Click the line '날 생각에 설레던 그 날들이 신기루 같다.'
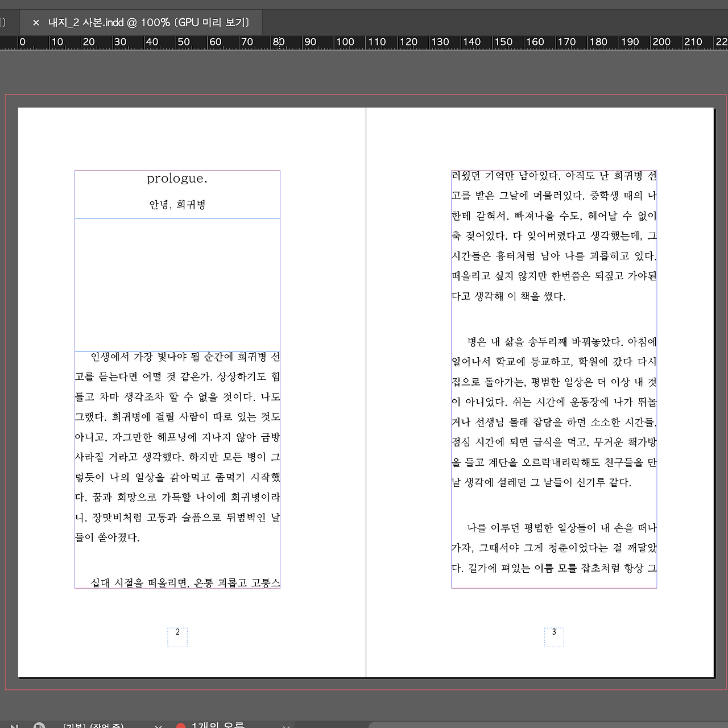The height and width of the screenshot is (728, 728). 541,482
